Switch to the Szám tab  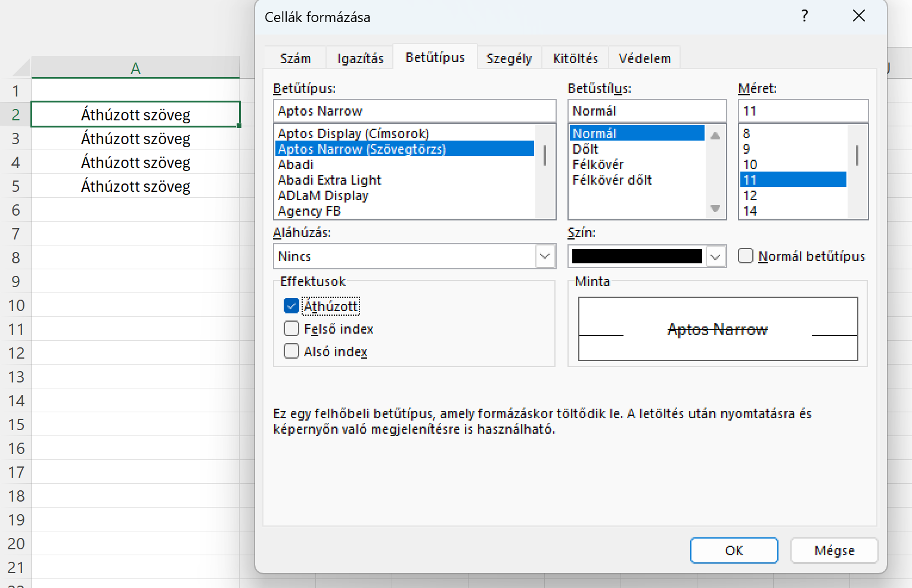pyautogui.click(x=295, y=58)
